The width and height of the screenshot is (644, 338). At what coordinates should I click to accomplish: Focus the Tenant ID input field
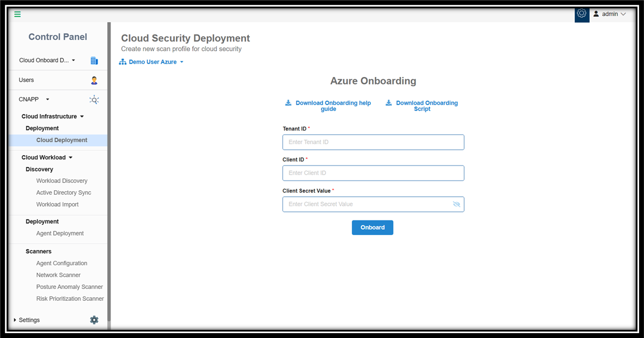click(x=374, y=142)
